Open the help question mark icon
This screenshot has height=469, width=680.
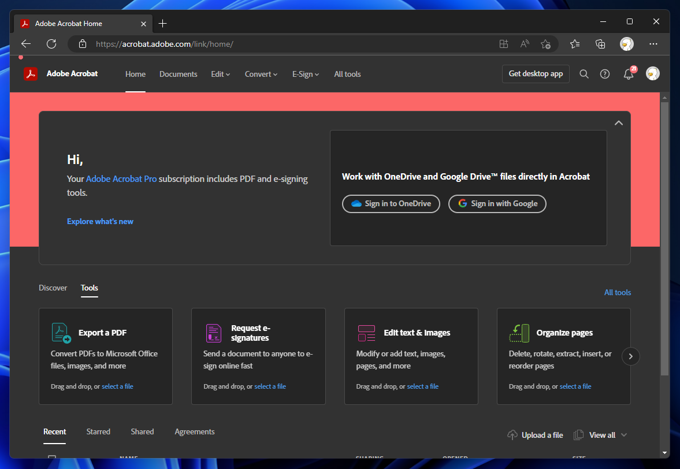coord(605,74)
